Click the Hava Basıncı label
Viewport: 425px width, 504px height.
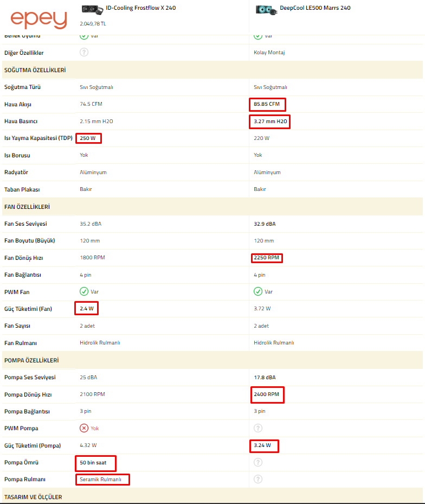(x=21, y=121)
